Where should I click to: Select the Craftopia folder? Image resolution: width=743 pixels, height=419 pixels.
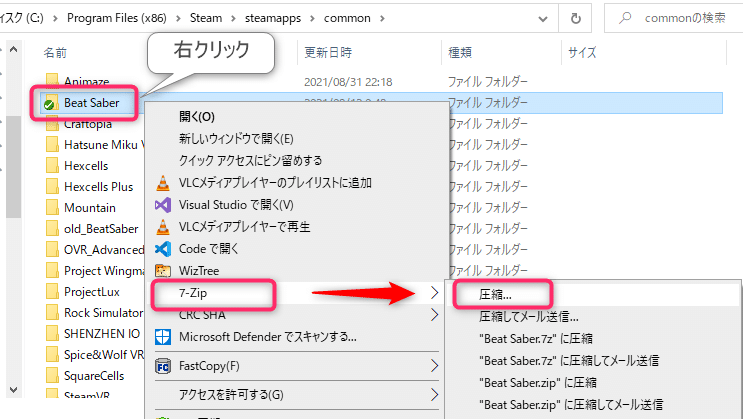click(x=88, y=124)
